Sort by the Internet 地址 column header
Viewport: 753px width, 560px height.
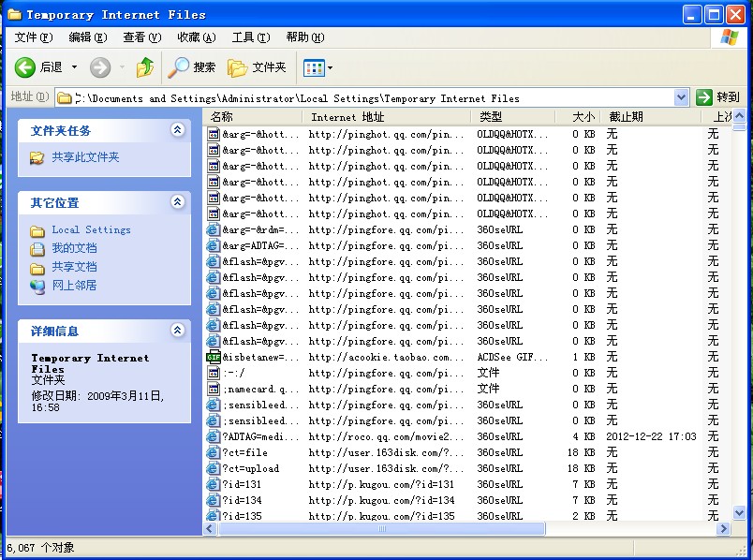(x=387, y=117)
